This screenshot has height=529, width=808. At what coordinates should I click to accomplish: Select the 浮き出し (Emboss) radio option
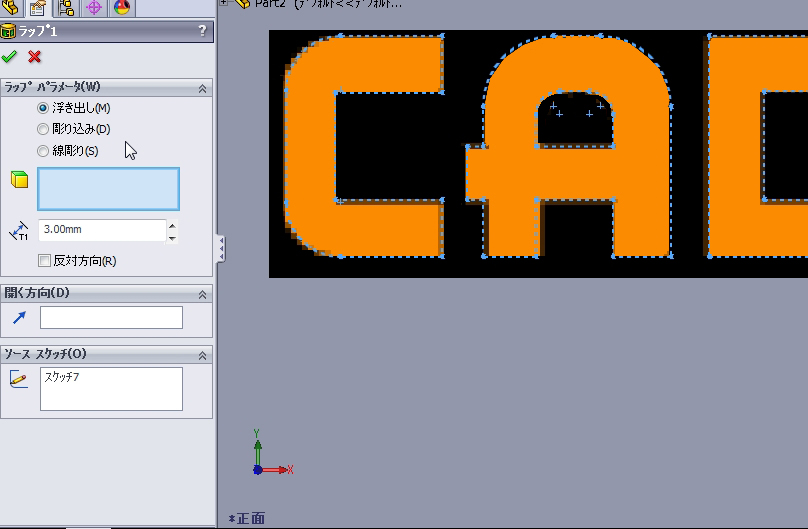point(42,108)
